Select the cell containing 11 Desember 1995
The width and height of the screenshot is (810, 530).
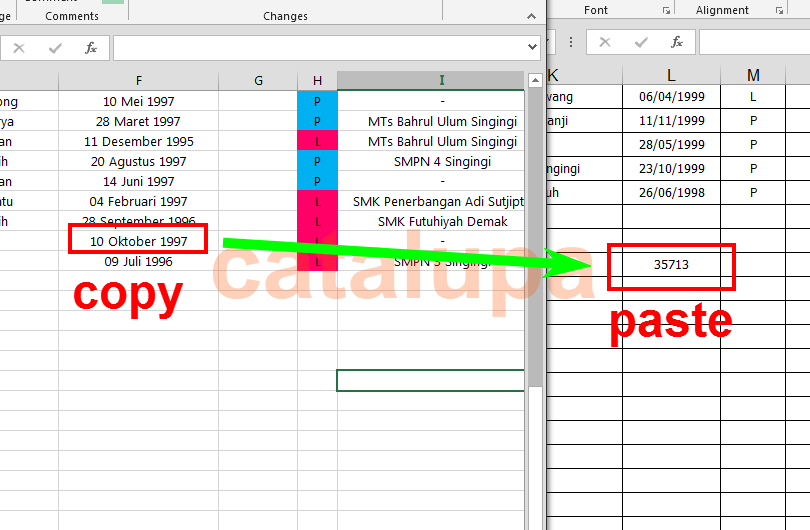[138, 142]
